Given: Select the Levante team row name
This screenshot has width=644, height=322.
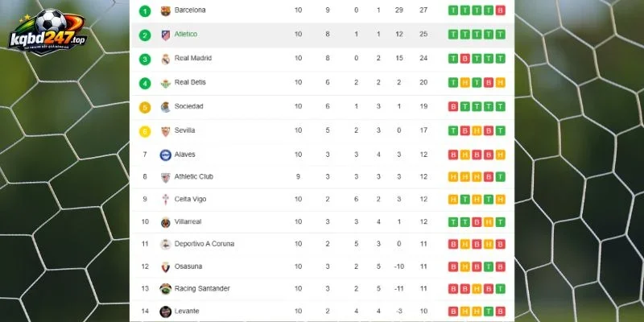Looking at the screenshot, I should point(187,312).
